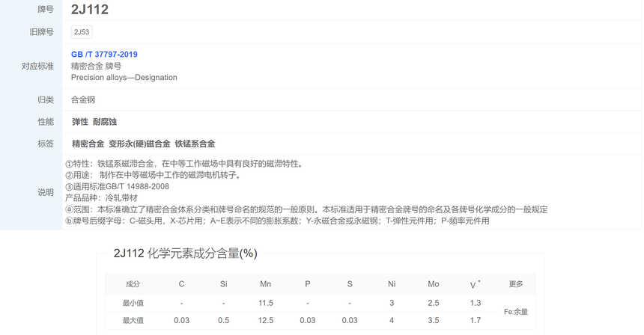Select the 耐腐蚀 property tag
Viewport: 644px width, 335px height.
(105, 122)
